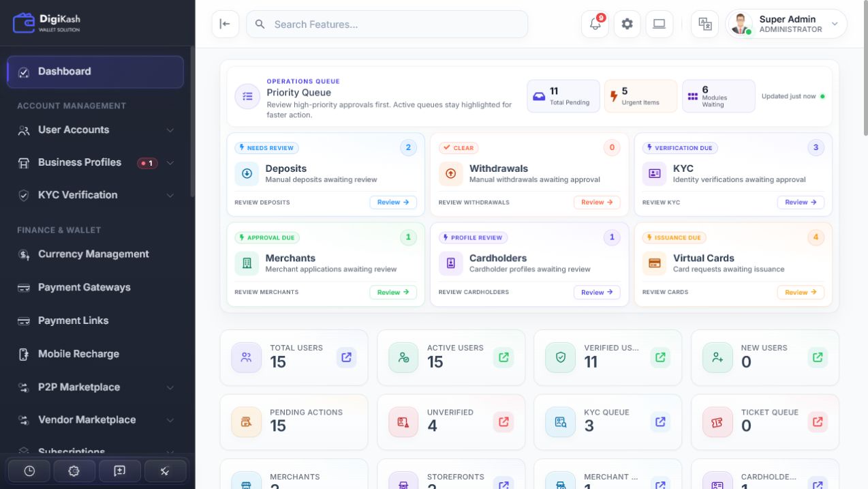Expand the KYC Verification section

click(x=95, y=195)
